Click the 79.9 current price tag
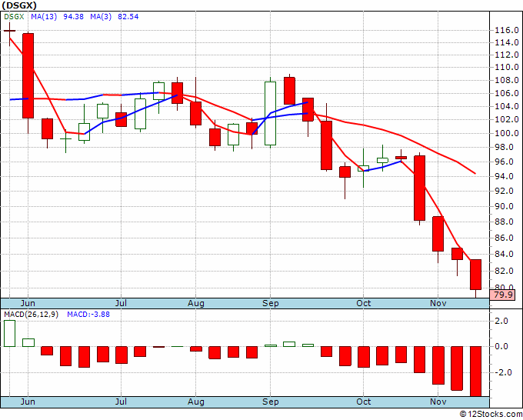The width and height of the screenshot is (523, 420). (x=503, y=295)
